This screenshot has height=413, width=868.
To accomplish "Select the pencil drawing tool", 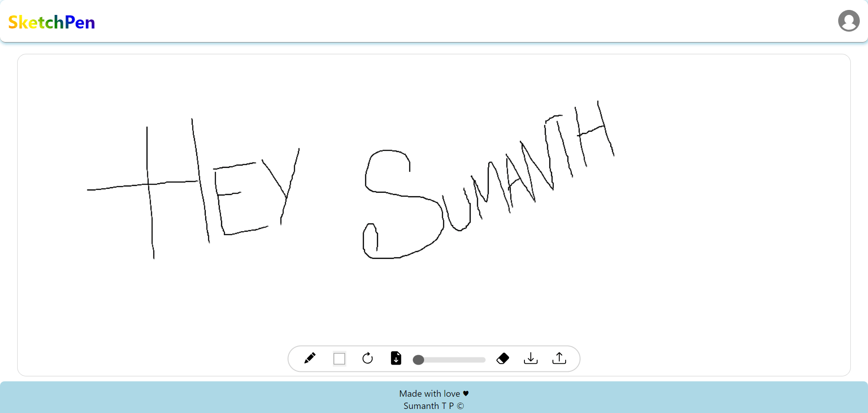I will 310,358.
